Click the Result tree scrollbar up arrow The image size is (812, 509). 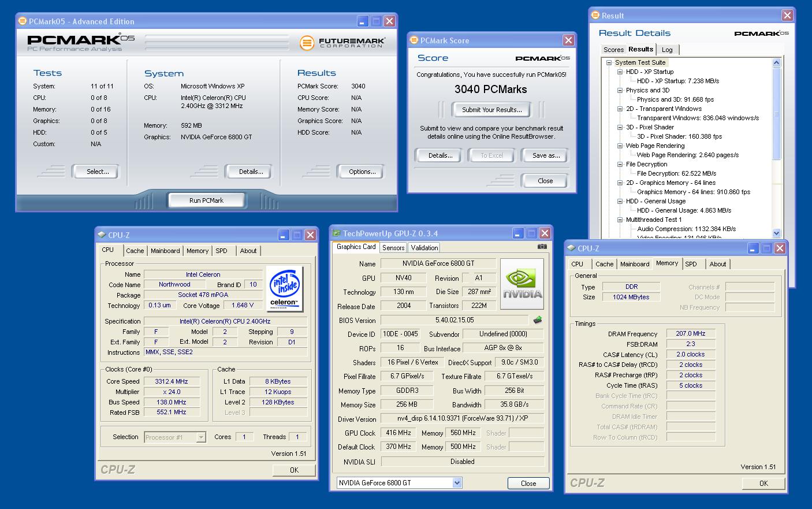pos(777,62)
